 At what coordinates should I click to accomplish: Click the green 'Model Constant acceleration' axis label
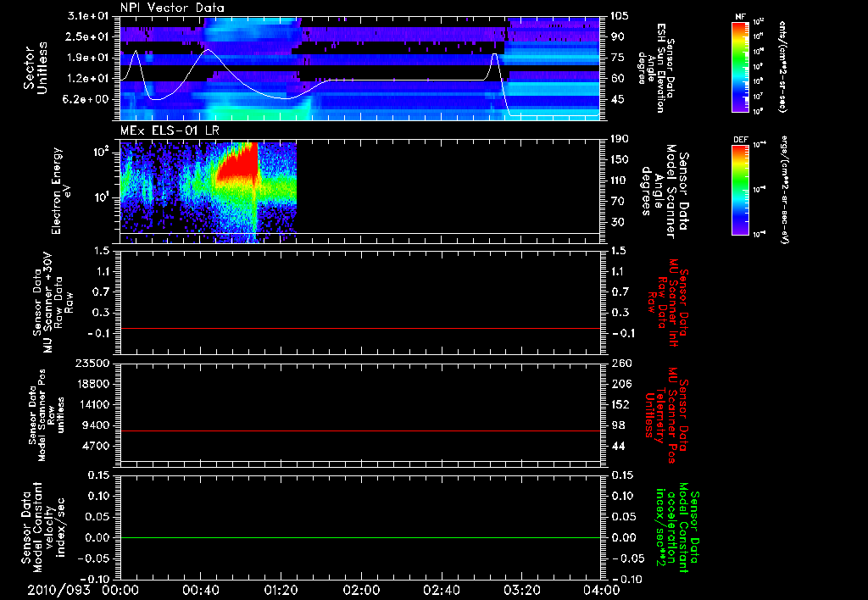coord(679,529)
